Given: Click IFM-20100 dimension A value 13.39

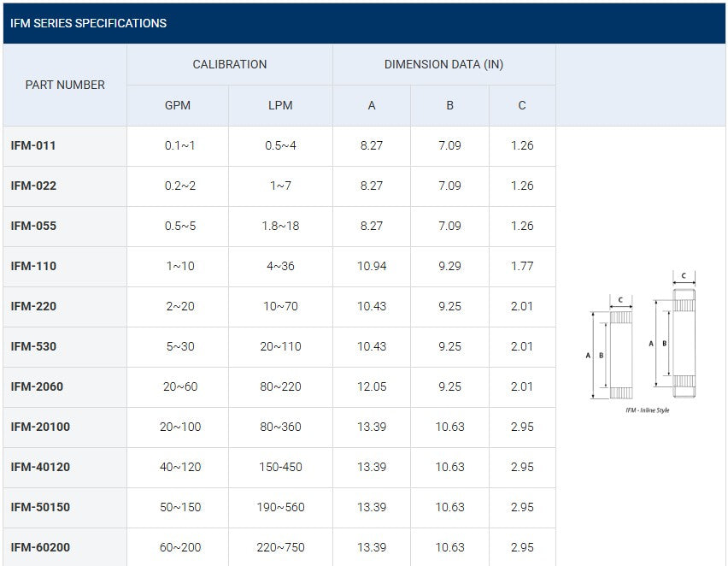Looking at the screenshot, I should tap(372, 427).
